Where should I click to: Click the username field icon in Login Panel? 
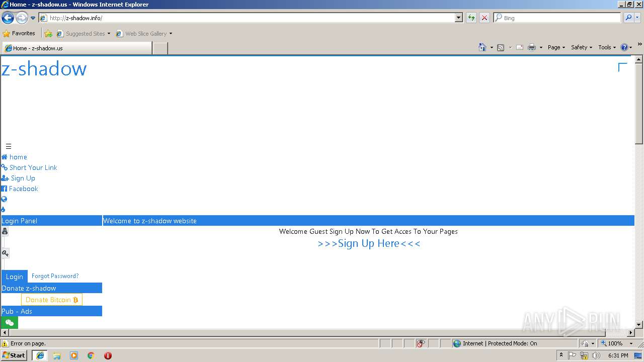pyautogui.click(x=5, y=231)
